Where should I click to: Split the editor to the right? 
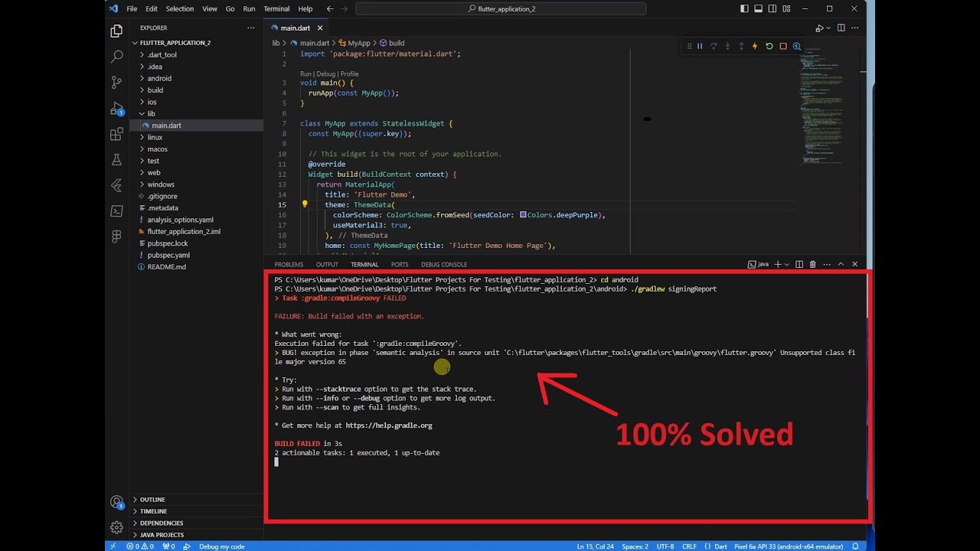pyautogui.click(x=841, y=28)
